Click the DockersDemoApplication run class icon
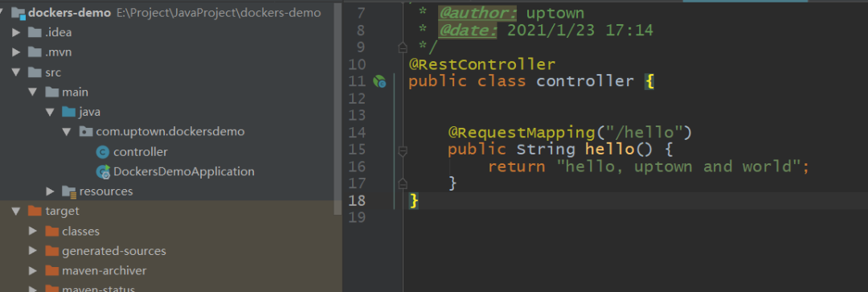The image size is (868, 292). pos(103,172)
